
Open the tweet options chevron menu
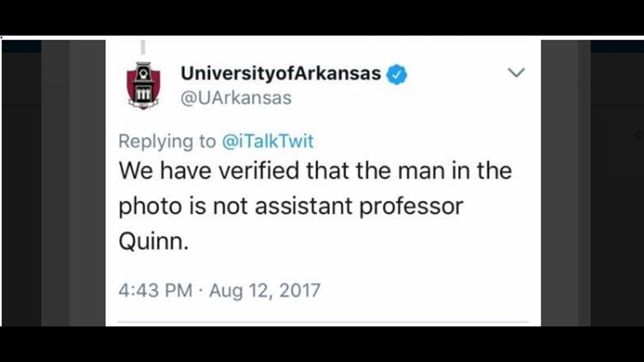coord(516,73)
